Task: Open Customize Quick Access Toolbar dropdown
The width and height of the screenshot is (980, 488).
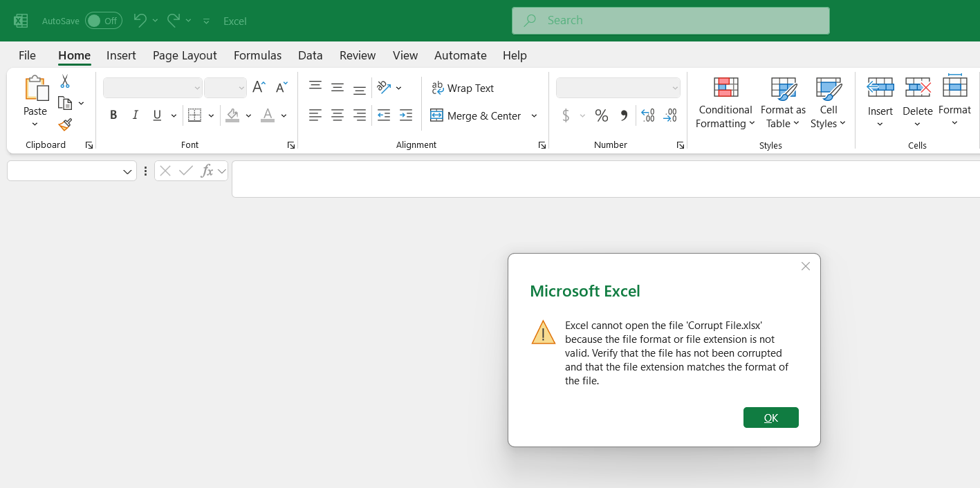Action: (x=206, y=21)
